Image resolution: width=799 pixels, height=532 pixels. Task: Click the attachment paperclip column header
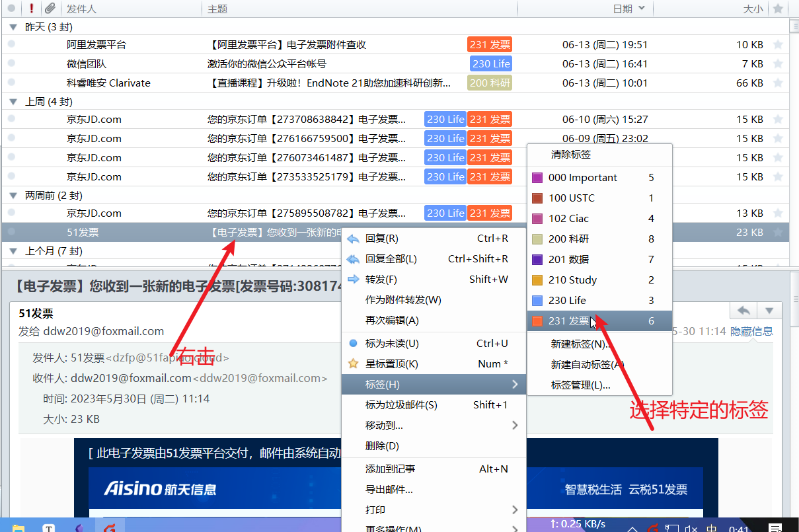(50, 9)
